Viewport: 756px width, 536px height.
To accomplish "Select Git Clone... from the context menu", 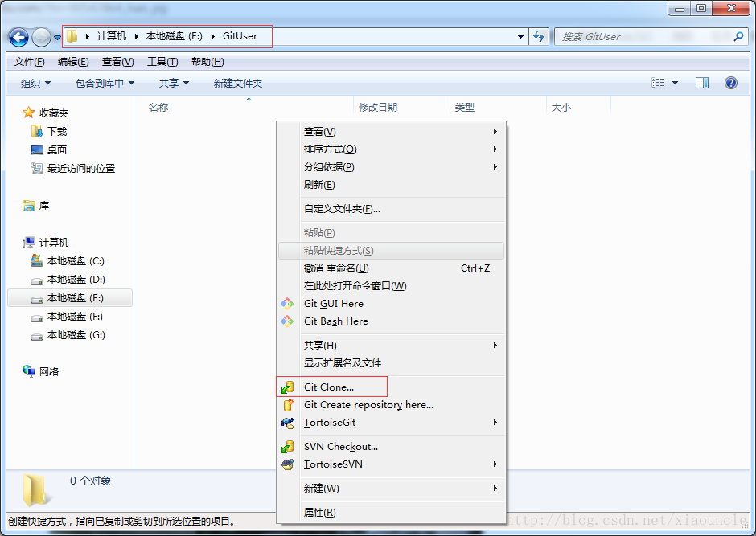I will (x=391, y=387).
